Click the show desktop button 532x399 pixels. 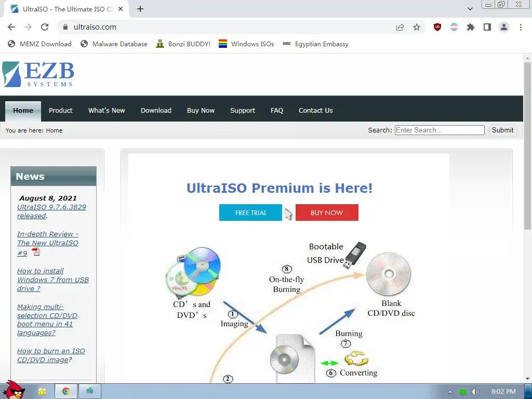(528, 392)
